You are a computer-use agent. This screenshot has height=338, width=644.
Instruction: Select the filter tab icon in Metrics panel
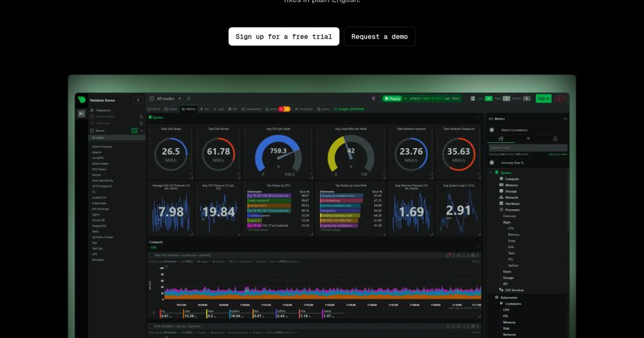point(528,139)
